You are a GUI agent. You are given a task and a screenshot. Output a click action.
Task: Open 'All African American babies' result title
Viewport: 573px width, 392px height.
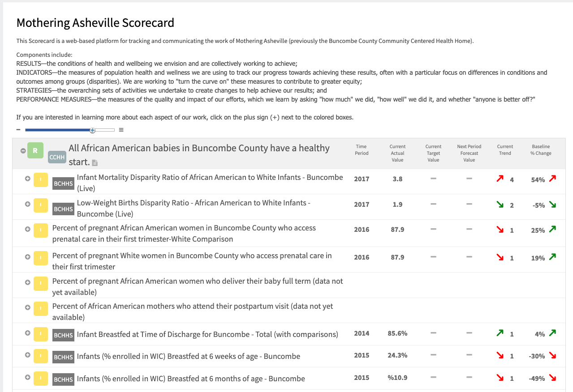(199, 149)
